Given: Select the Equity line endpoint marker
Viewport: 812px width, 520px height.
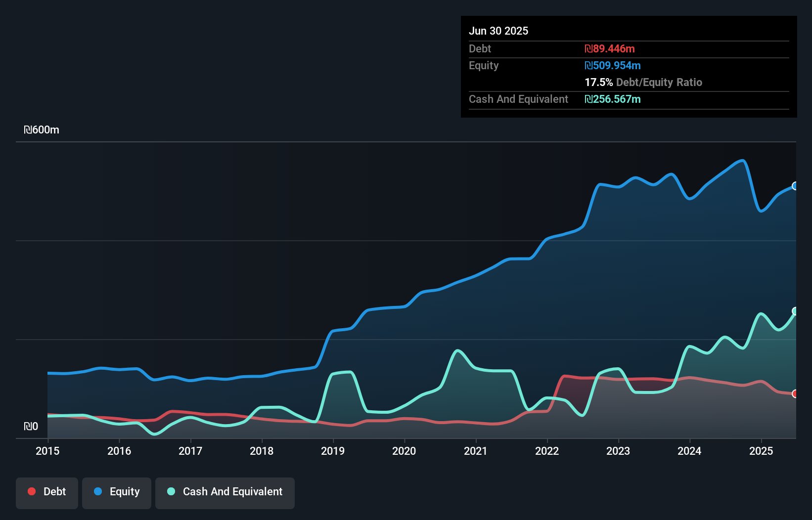Looking at the screenshot, I should (x=795, y=186).
